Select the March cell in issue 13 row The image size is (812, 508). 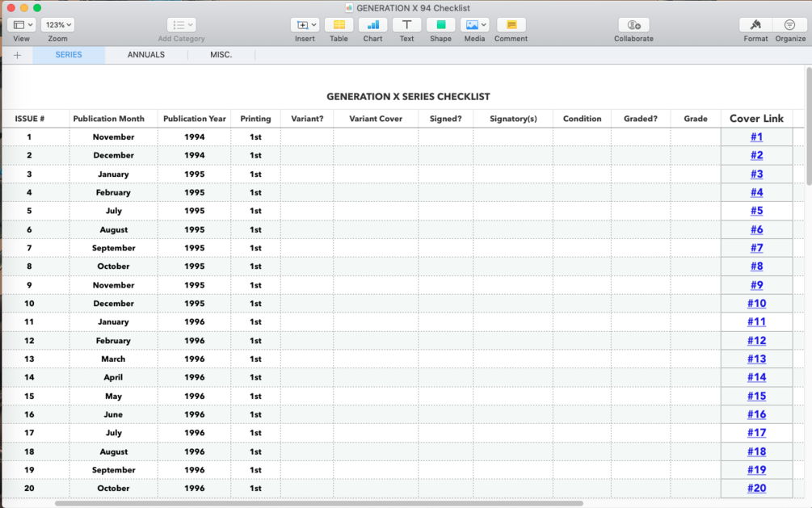coord(113,359)
